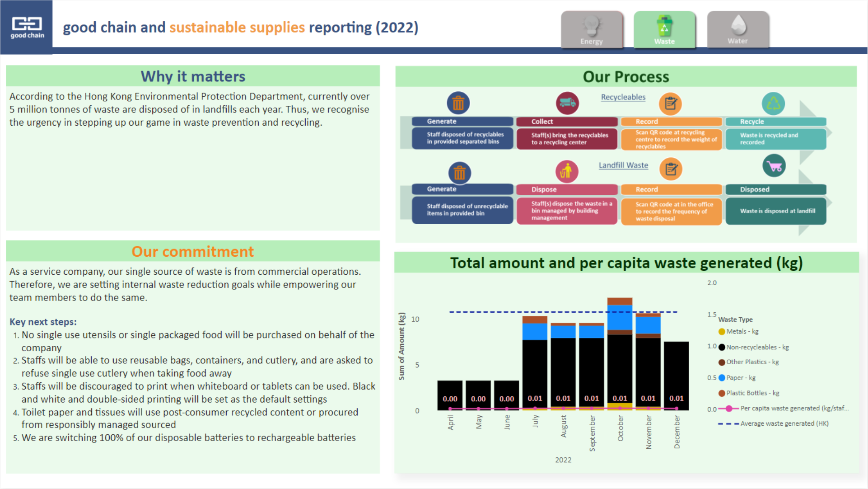Click the truck icon above Collect
This screenshot has height=489, width=868.
567,103
